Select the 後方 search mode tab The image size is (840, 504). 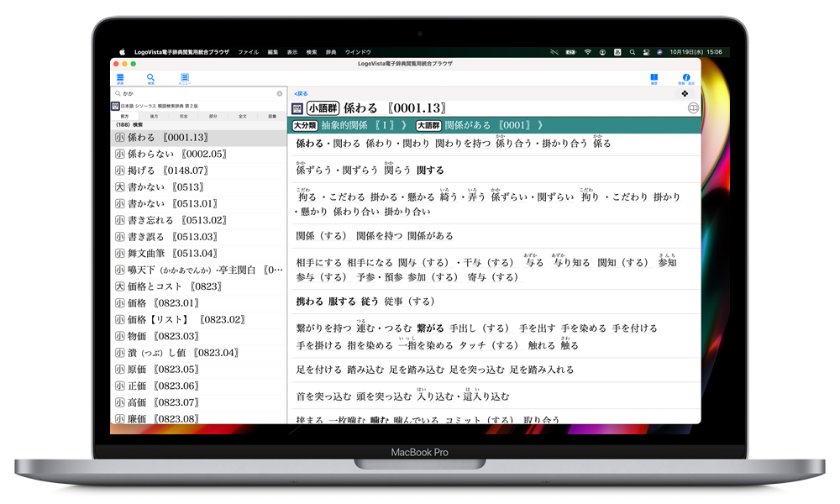155,116
